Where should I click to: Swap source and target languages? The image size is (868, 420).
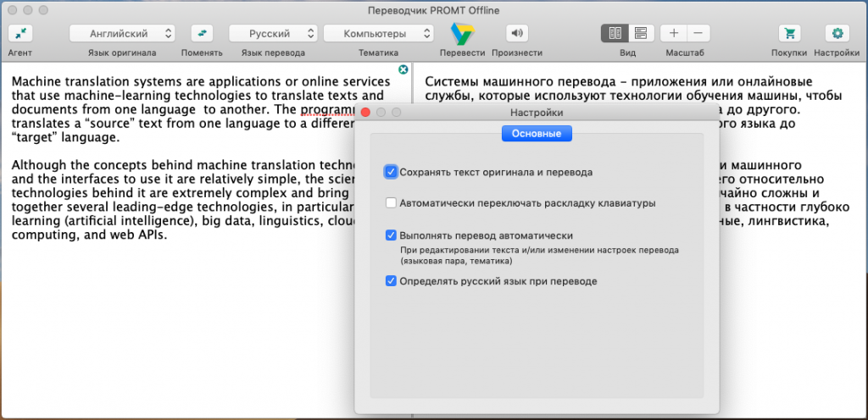point(202,34)
